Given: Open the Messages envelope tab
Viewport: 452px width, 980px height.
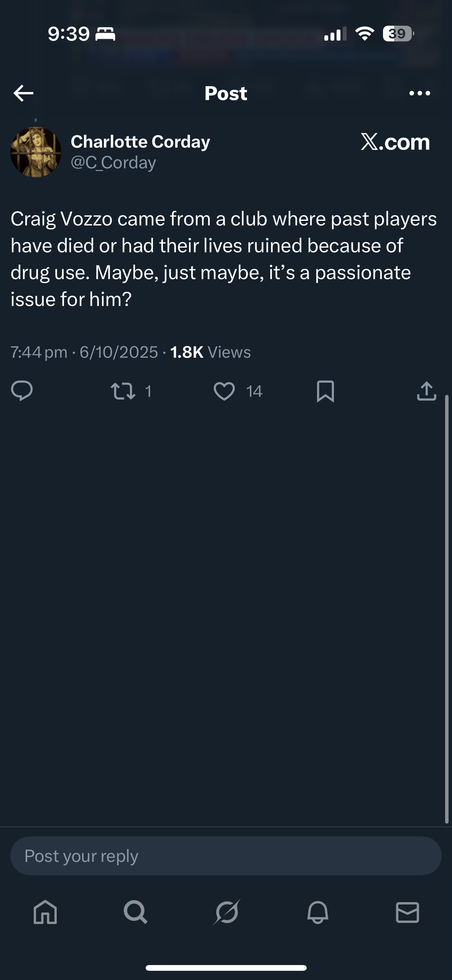Looking at the screenshot, I should pyautogui.click(x=407, y=912).
